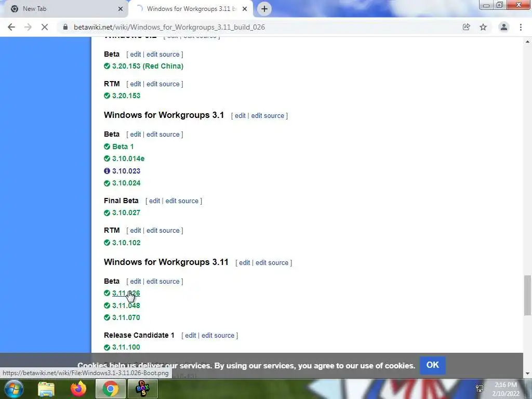Open the Chrome three-dot menu
Viewport: 532px width, 399px height.
pos(521,27)
